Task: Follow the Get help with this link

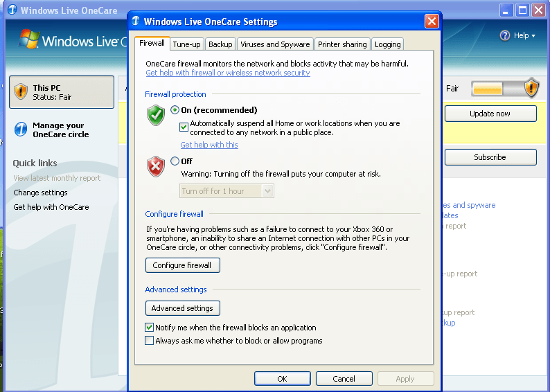Action: click(x=209, y=145)
